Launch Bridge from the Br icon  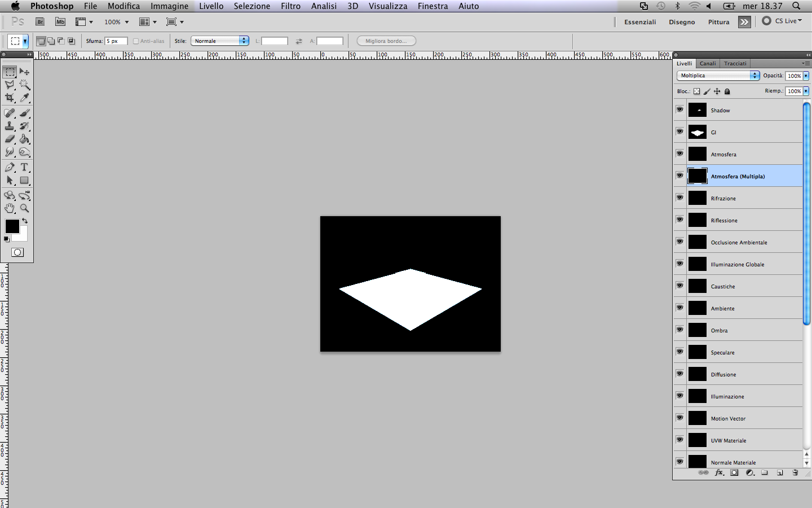pos(40,21)
